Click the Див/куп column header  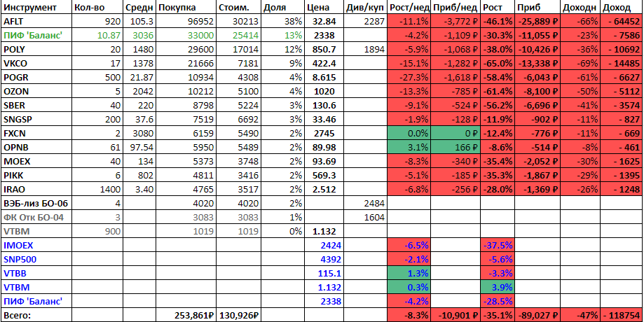coord(366,8)
